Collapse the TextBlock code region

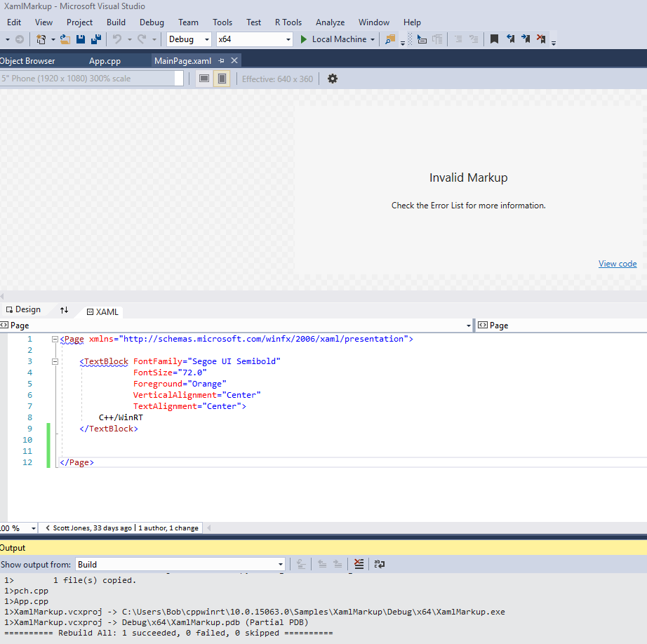coord(55,361)
